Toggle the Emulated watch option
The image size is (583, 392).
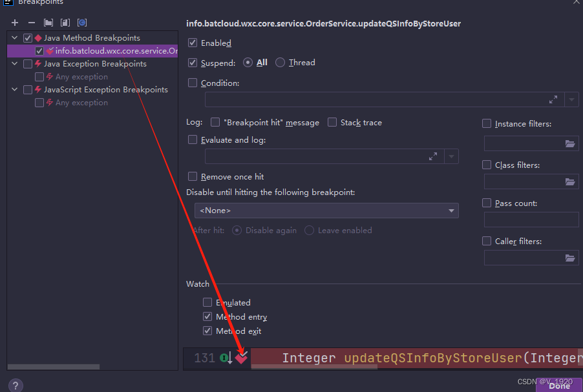click(207, 302)
